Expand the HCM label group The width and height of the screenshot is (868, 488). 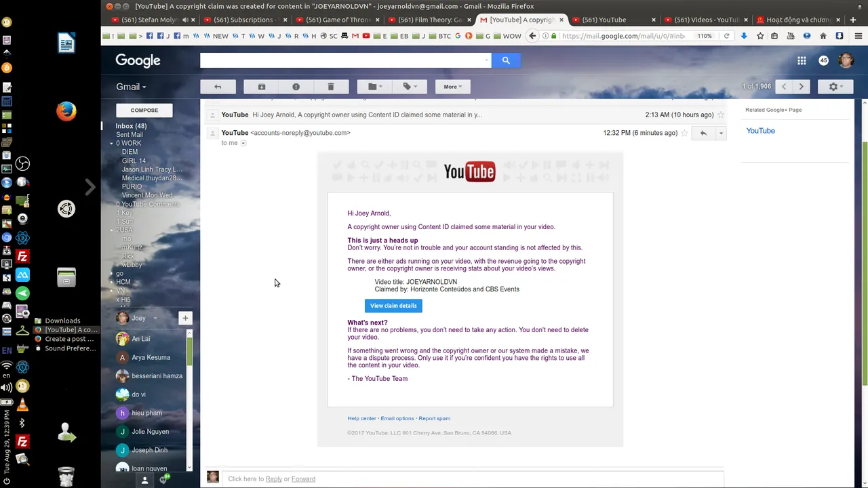112,282
